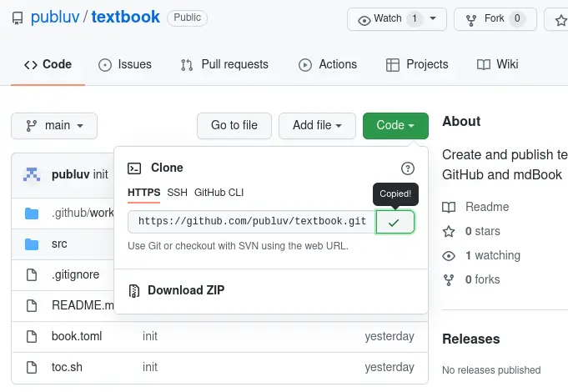Open the book.toml file

pos(77,336)
